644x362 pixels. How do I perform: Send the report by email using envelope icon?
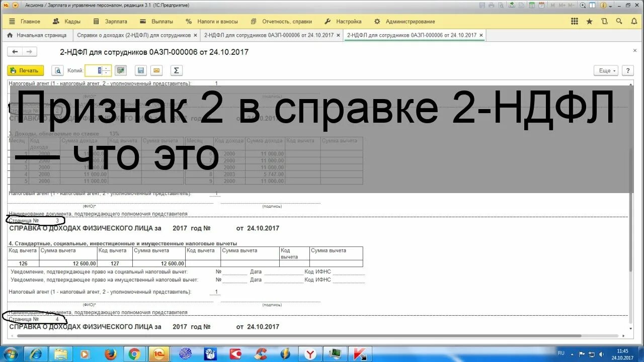coord(156,70)
